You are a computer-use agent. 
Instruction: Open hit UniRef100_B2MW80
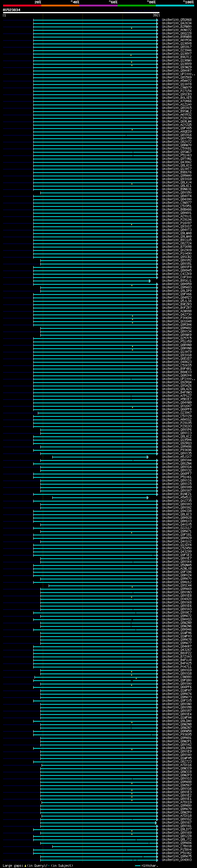[177, 26]
